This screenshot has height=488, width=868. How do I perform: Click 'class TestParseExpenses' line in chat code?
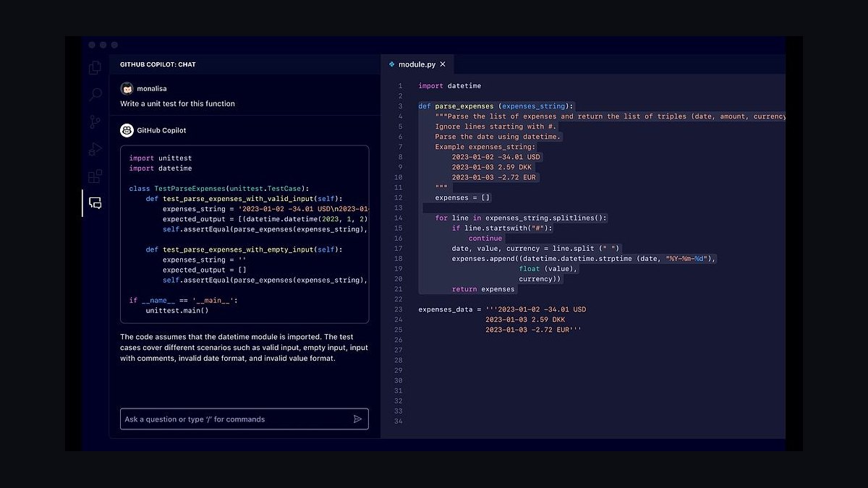click(x=219, y=189)
